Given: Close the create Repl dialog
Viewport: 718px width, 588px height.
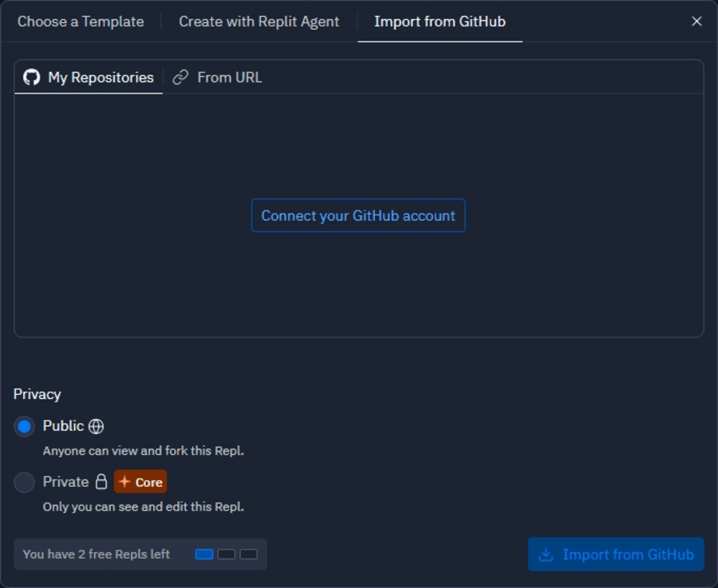Looking at the screenshot, I should pos(696,22).
